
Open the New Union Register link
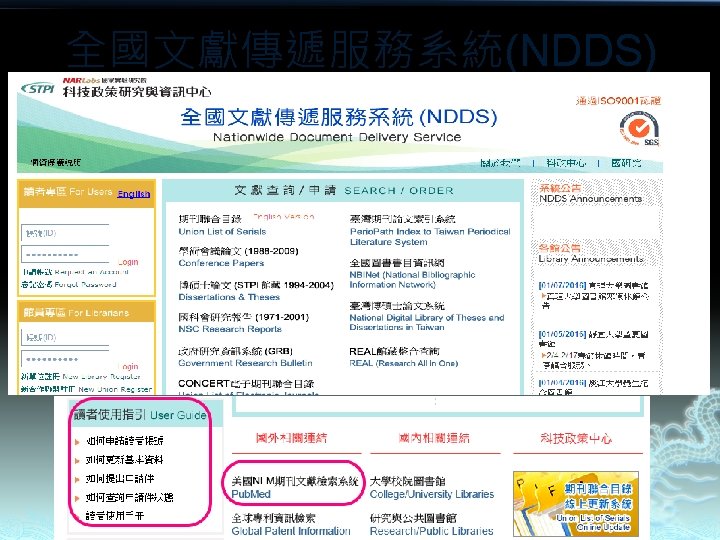[86, 389]
